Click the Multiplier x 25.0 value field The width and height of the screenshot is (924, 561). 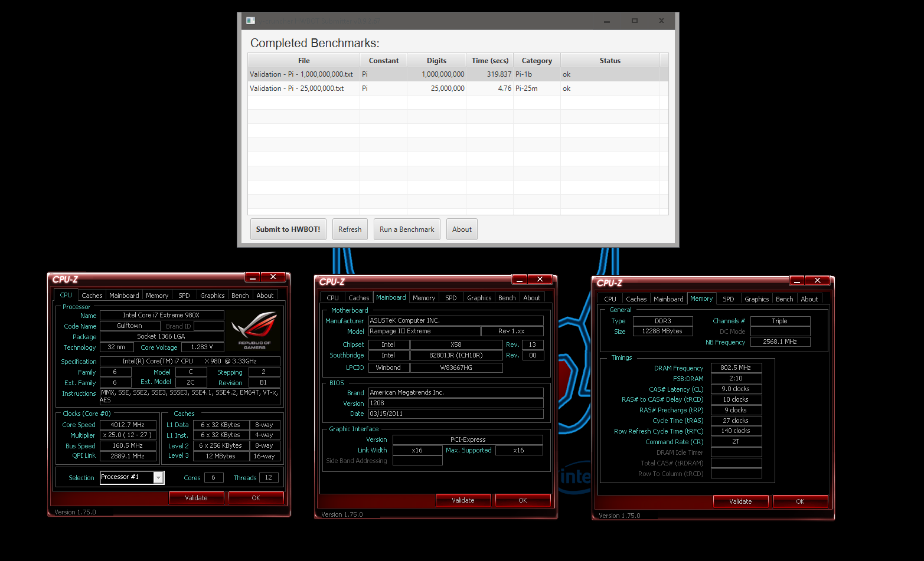point(128,435)
